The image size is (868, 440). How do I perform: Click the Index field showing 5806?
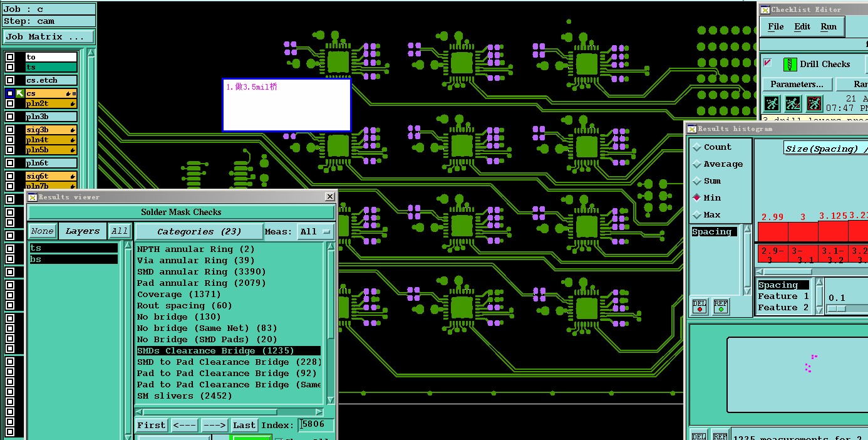pyautogui.click(x=316, y=425)
